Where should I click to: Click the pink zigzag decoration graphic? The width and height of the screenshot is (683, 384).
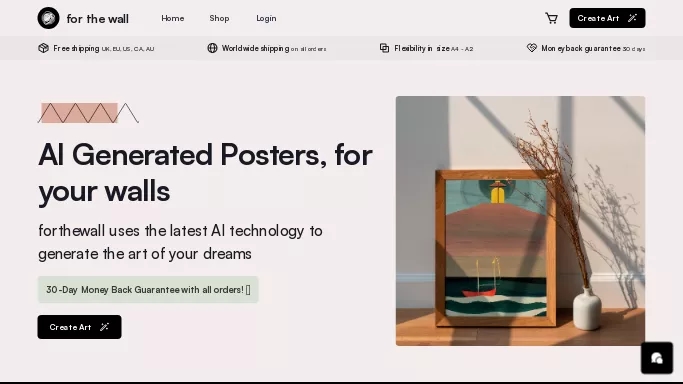coord(88,113)
